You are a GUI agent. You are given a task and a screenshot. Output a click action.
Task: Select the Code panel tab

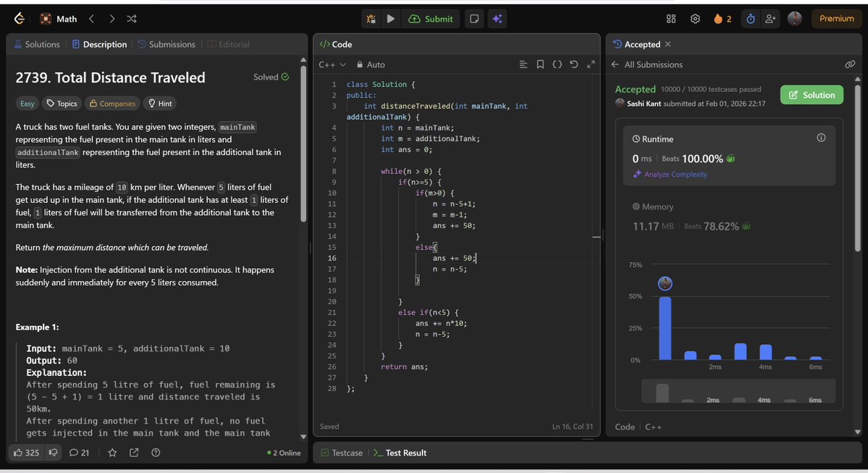[x=336, y=44]
